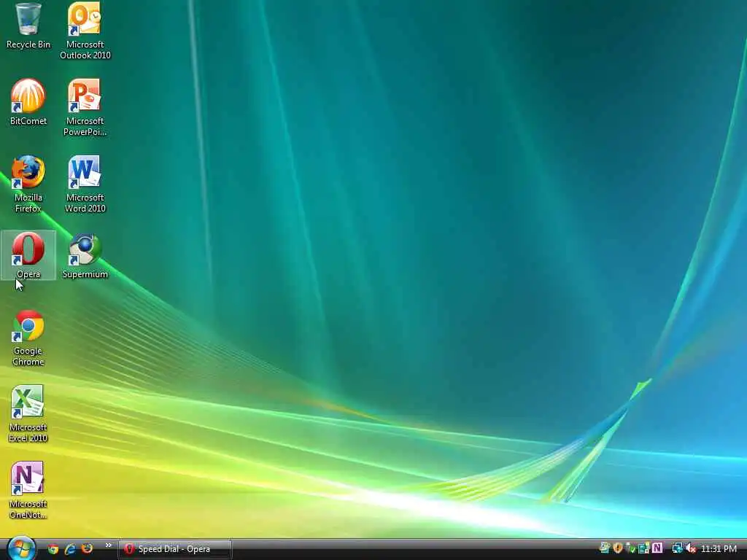This screenshot has width=747, height=560.
Task: Launch Internet Explorer from Quick Launch
Action: (x=70, y=549)
